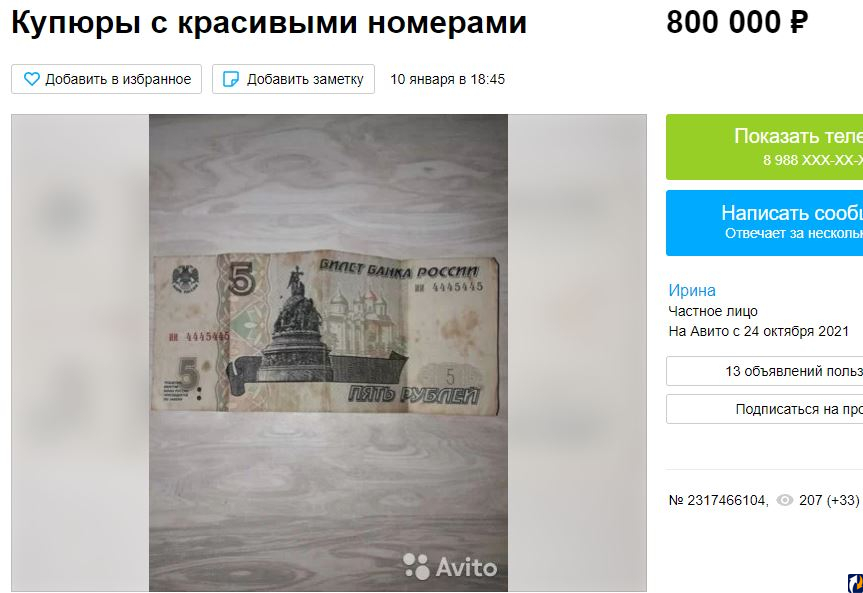Click the На Авито с 24 октября 2021 text

[758, 331]
